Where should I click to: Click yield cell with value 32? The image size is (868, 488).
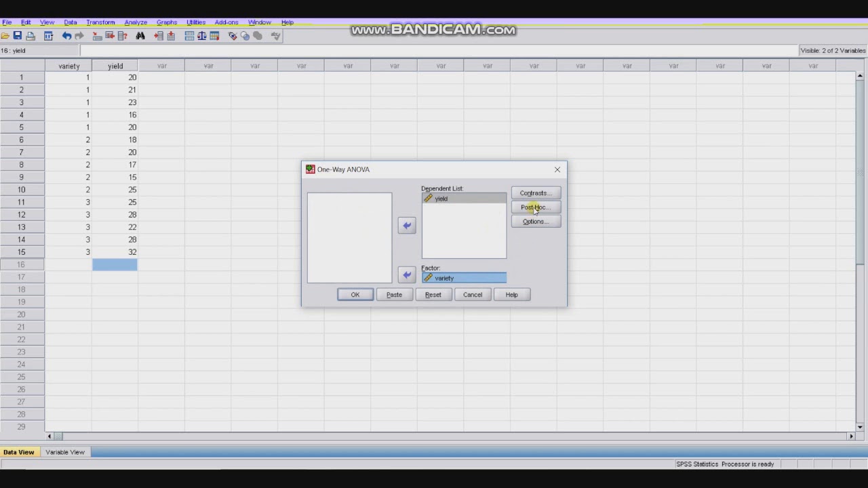(115, 252)
